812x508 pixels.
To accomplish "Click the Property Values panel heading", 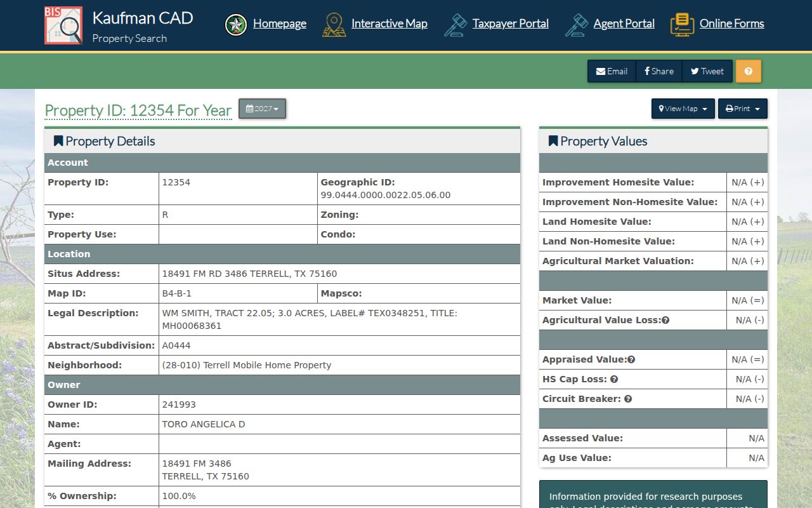I will pos(598,141).
